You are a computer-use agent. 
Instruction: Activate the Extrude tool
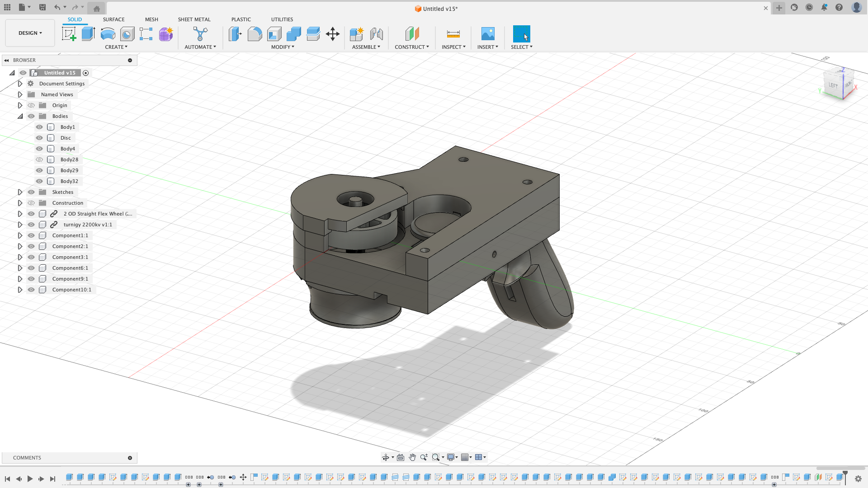88,33
